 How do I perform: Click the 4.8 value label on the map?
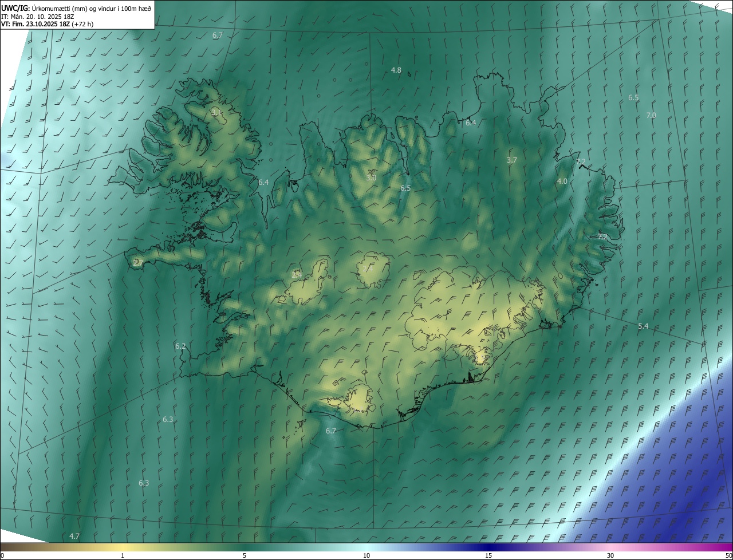click(396, 70)
